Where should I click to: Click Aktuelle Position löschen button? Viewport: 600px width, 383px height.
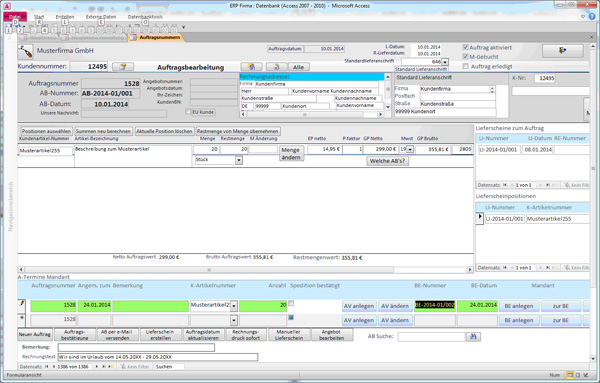(x=165, y=131)
